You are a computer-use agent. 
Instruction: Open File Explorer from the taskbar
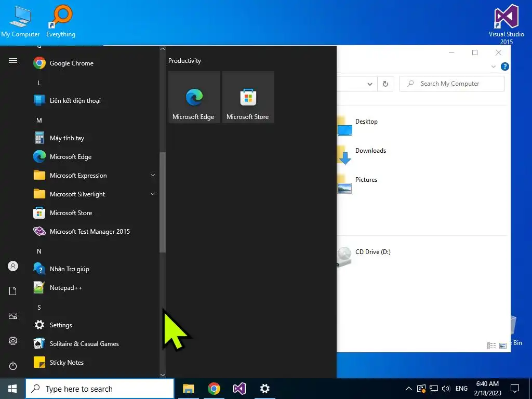[x=188, y=389]
